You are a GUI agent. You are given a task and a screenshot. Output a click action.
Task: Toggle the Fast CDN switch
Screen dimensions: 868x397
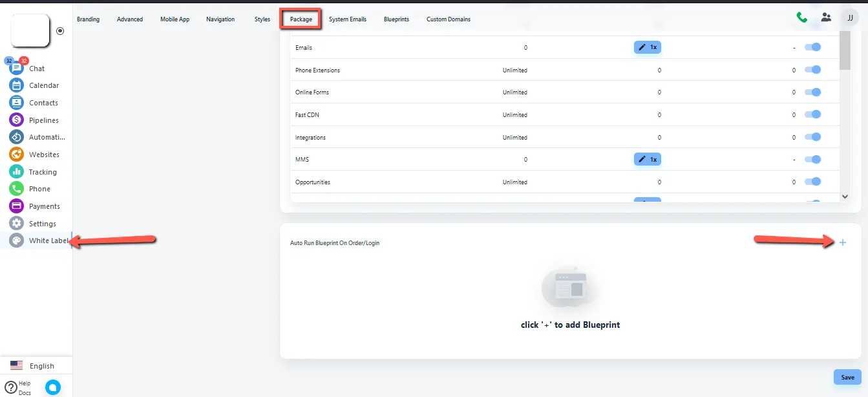point(812,114)
